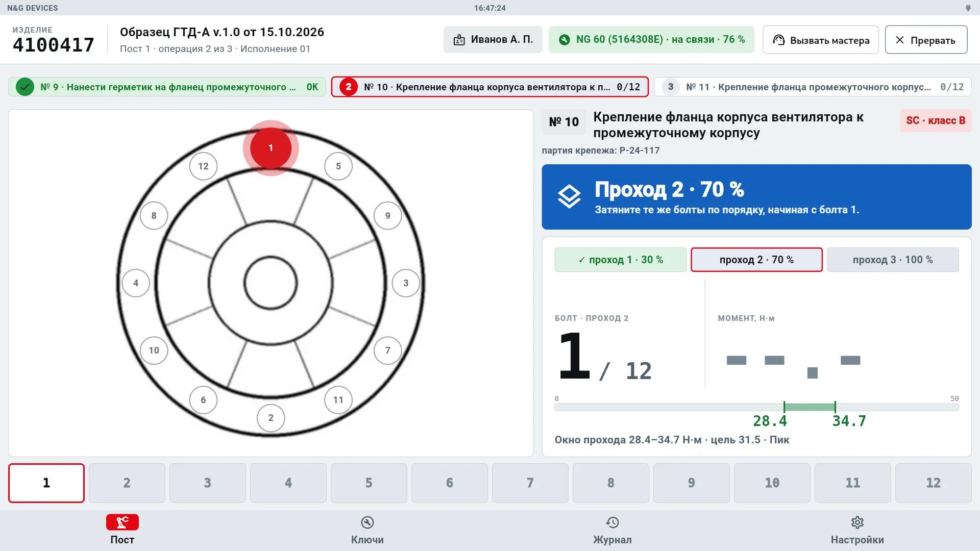Click the green connection status icon of NG 60
Image resolution: width=980 pixels, height=551 pixels.
click(564, 40)
